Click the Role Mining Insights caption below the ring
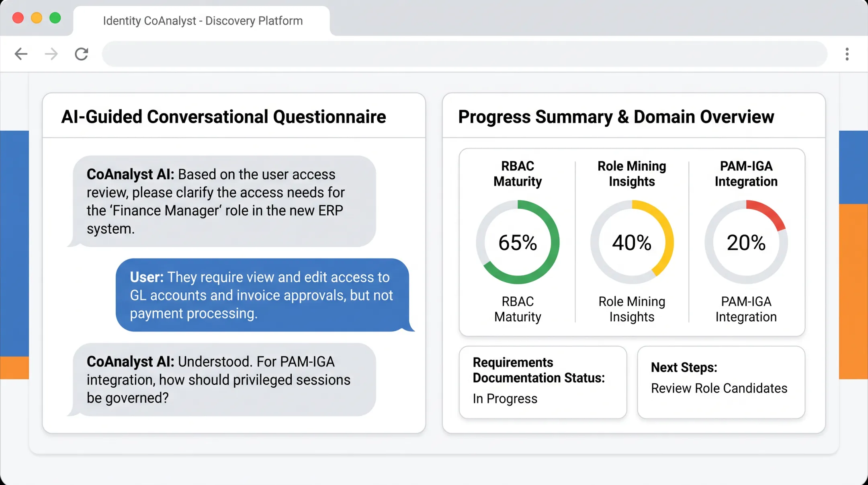868x485 pixels. pyautogui.click(x=632, y=309)
